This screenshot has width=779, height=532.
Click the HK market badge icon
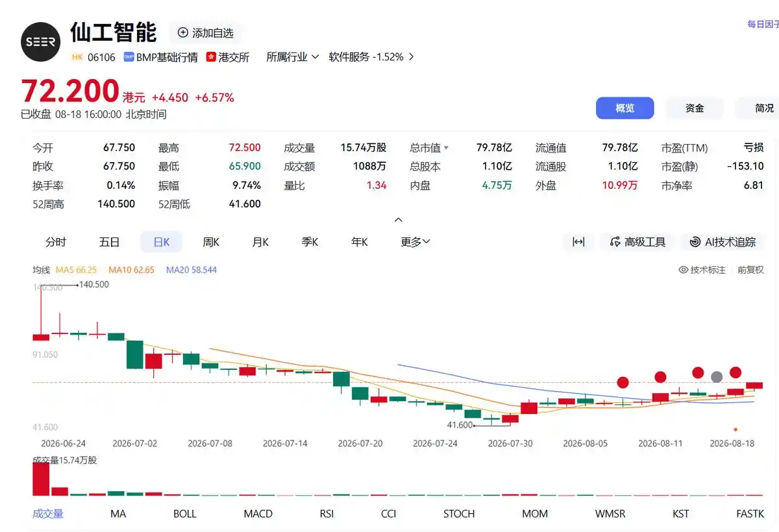77,57
